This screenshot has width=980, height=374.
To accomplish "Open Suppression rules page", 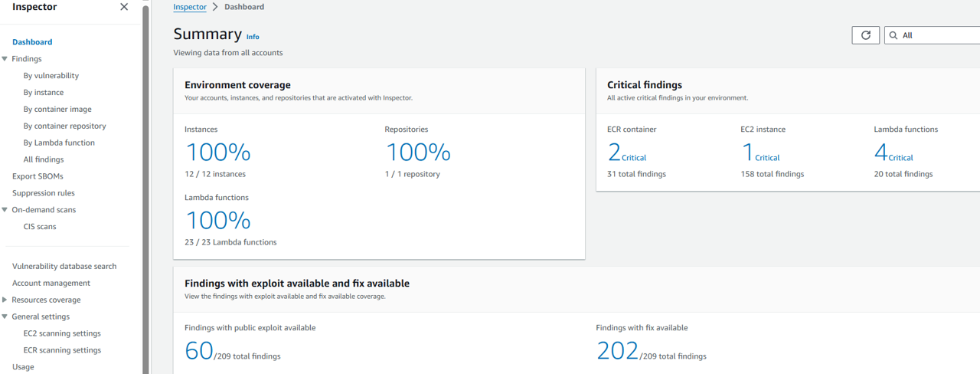I will 44,193.
